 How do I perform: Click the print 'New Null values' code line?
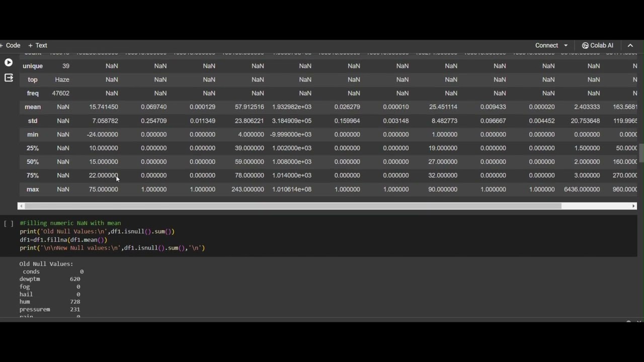tap(112, 248)
